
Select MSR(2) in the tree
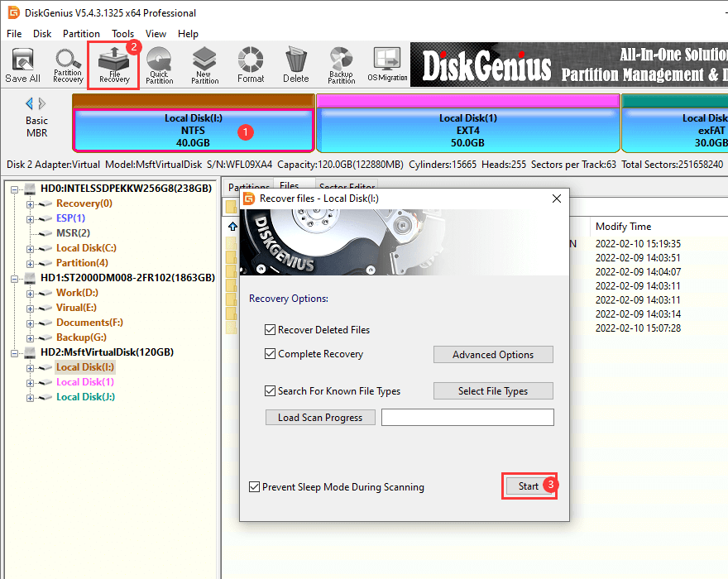click(73, 233)
